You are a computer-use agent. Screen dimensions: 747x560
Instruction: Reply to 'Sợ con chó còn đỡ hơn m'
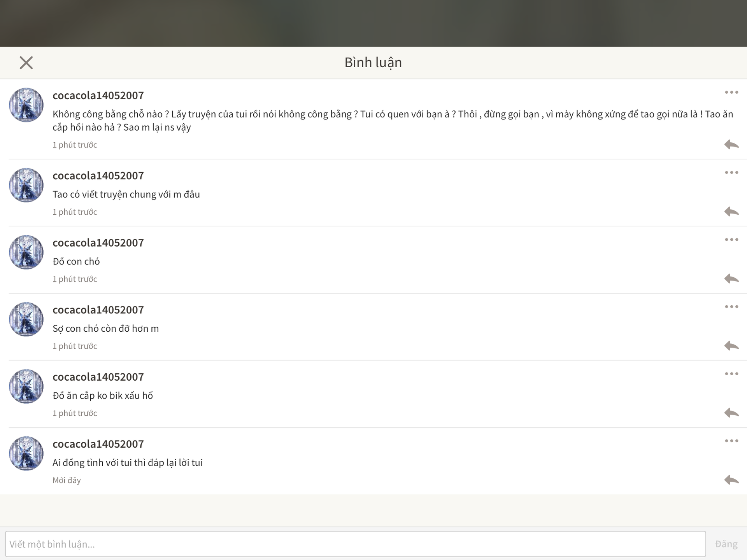tap(731, 346)
